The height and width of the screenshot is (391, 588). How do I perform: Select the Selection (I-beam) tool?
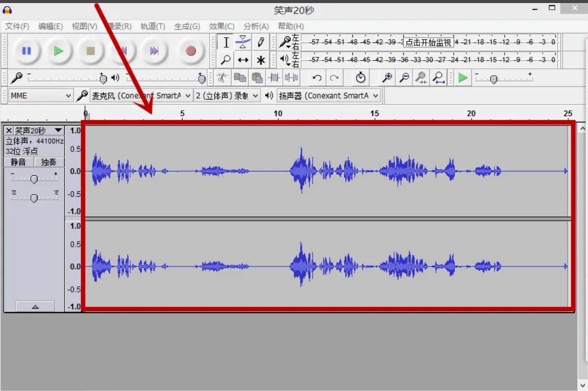click(226, 42)
